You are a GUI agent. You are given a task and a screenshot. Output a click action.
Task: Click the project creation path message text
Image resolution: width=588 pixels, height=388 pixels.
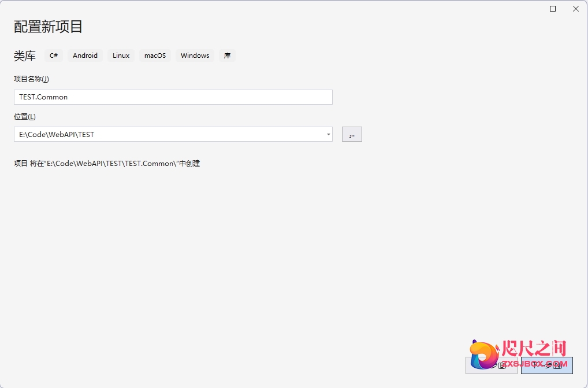tap(107, 164)
